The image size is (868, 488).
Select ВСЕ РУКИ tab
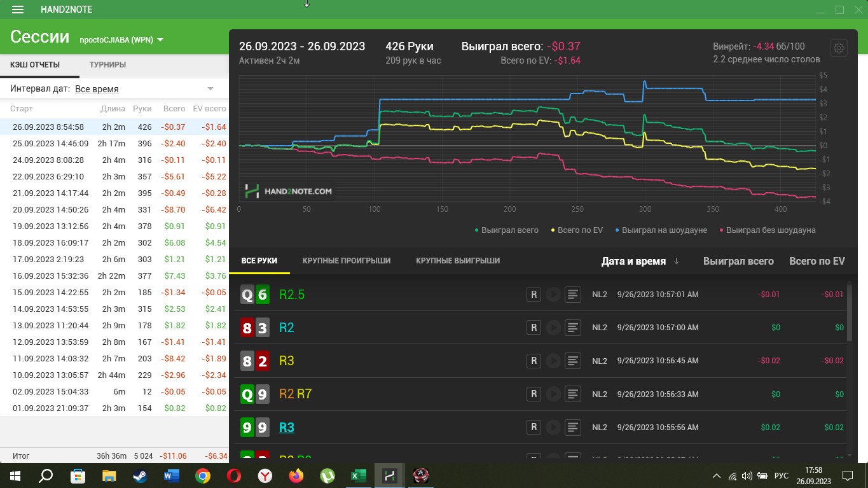(x=259, y=261)
